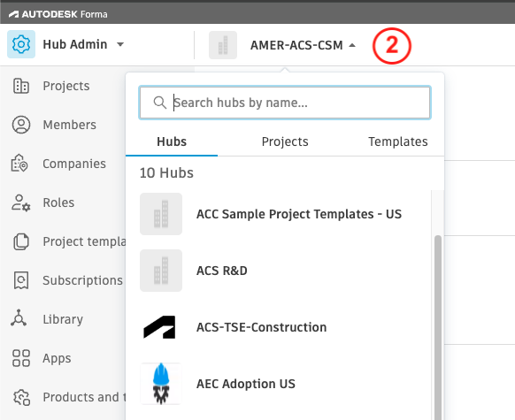This screenshot has height=420, width=515.
Task: Switch to the Templates tab
Action: click(397, 141)
